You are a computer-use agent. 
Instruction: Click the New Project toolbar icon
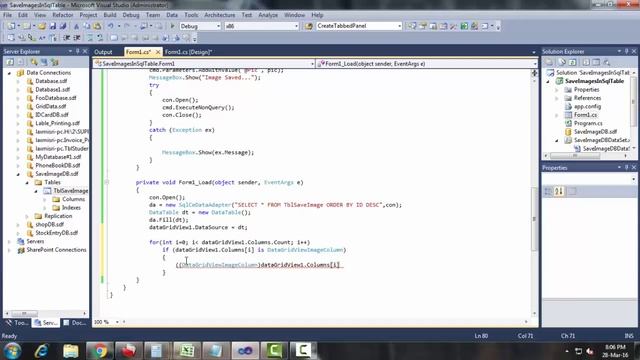[11, 26]
